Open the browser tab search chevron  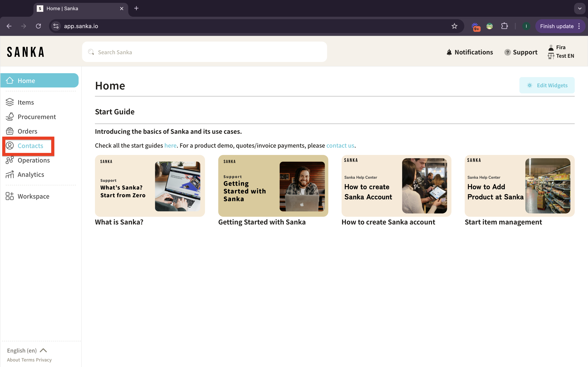(580, 9)
